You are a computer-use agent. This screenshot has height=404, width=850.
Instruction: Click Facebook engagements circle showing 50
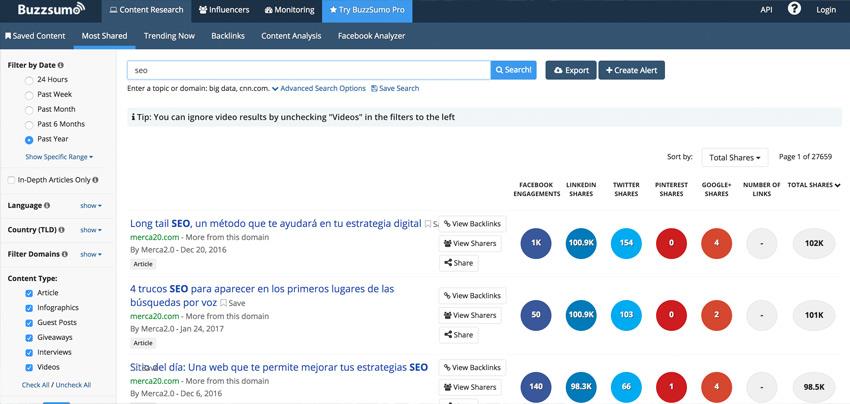tap(536, 315)
